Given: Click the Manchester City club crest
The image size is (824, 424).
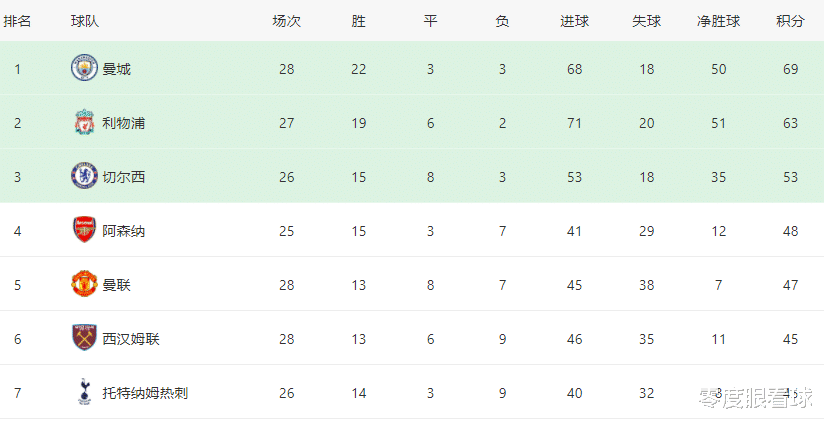Looking at the screenshot, I should coord(84,68).
